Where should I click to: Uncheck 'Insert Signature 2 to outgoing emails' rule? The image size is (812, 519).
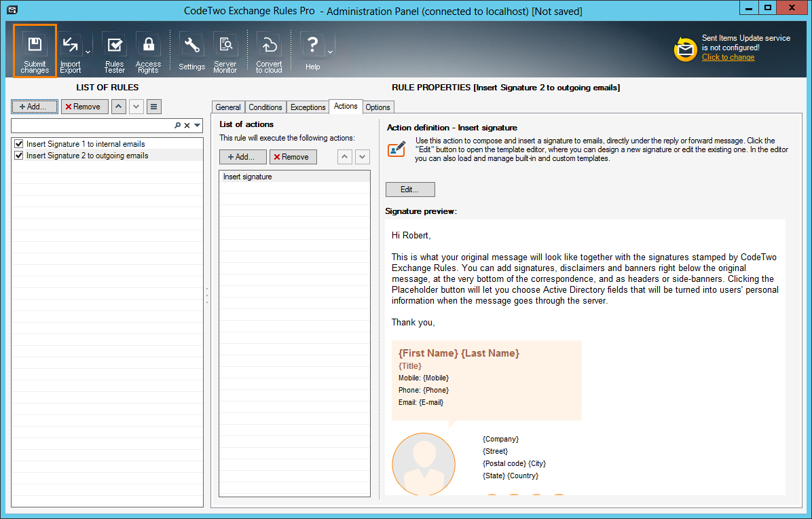[x=18, y=156]
